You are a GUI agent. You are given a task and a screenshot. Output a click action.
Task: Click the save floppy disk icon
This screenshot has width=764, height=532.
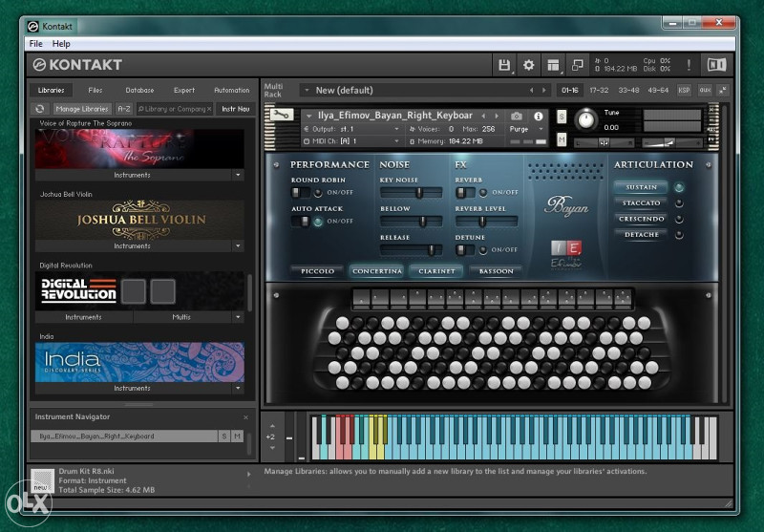tap(504, 65)
